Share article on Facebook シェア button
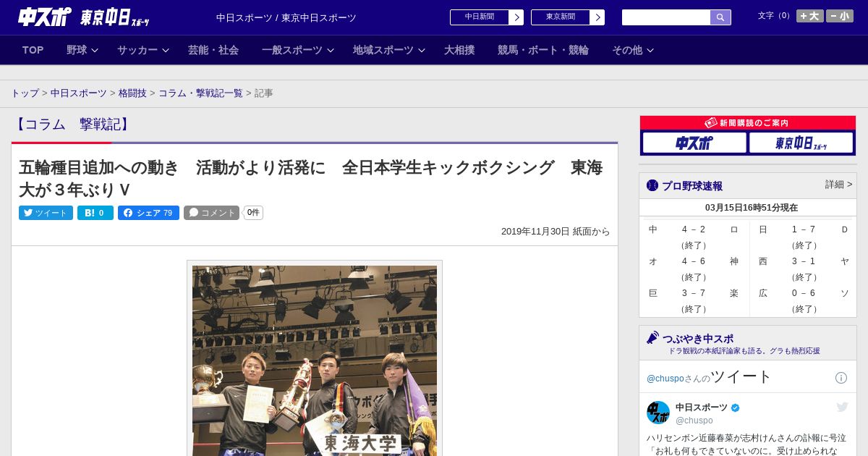The width and height of the screenshot is (868, 456). click(x=148, y=213)
